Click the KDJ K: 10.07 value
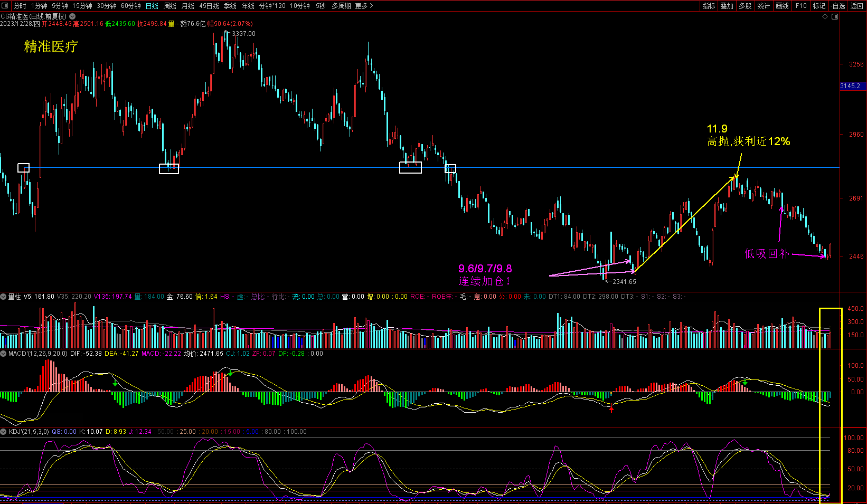The image size is (867, 504). 91,432
